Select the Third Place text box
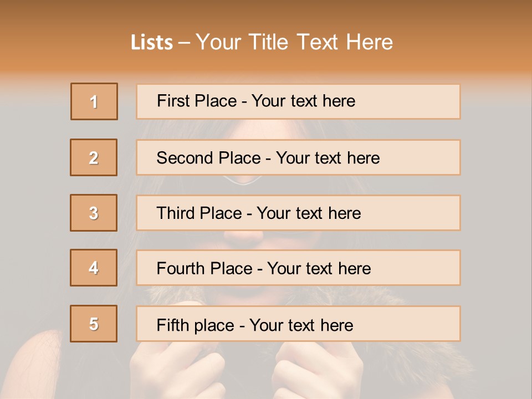This screenshot has width=532, height=399. (x=298, y=213)
